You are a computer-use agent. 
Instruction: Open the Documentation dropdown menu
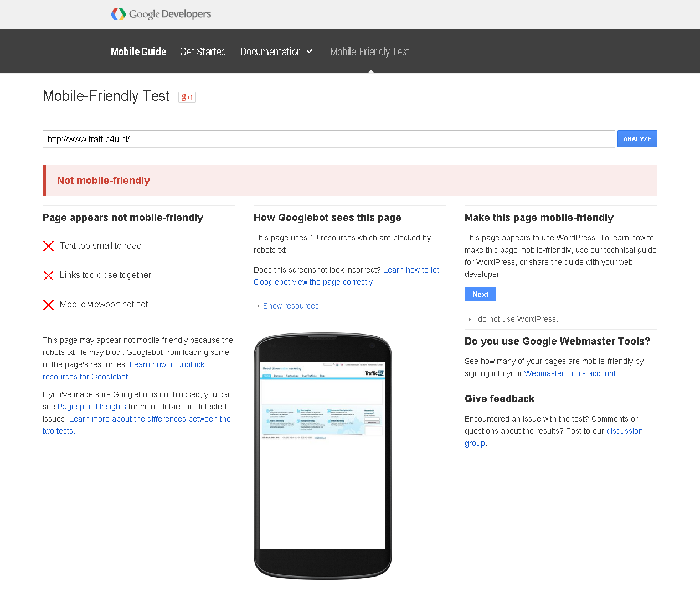[x=276, y=52]
